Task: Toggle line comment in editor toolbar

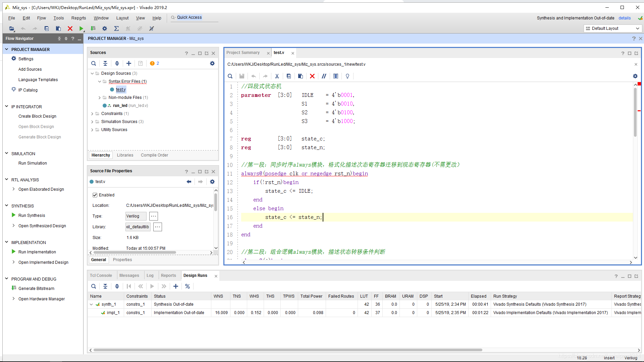Action: [324, 76]
